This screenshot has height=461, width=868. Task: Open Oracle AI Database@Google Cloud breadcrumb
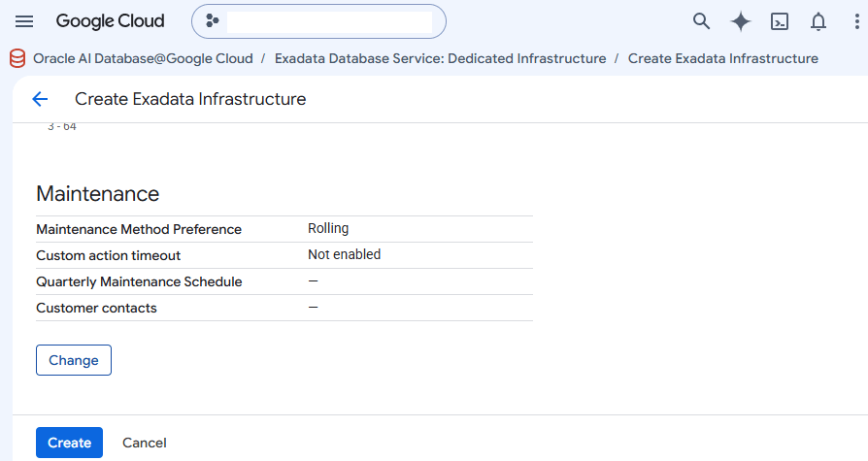coord(143,58)
